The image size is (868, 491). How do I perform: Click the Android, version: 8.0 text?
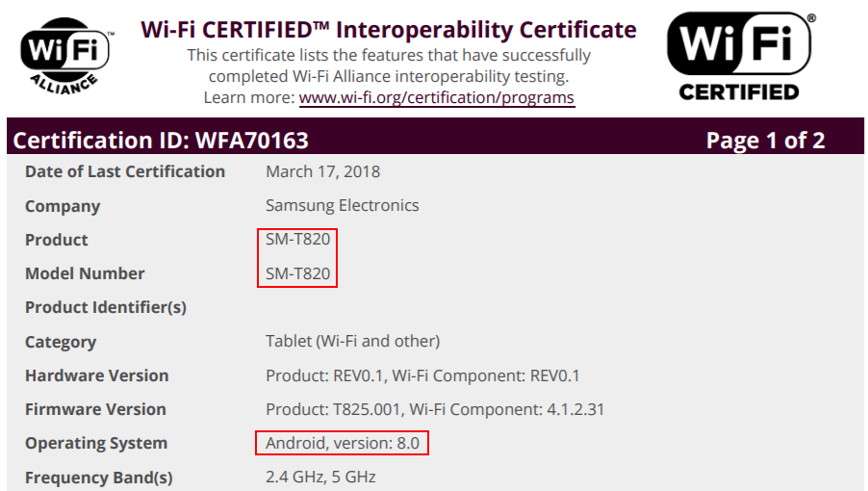pos(343,443)
